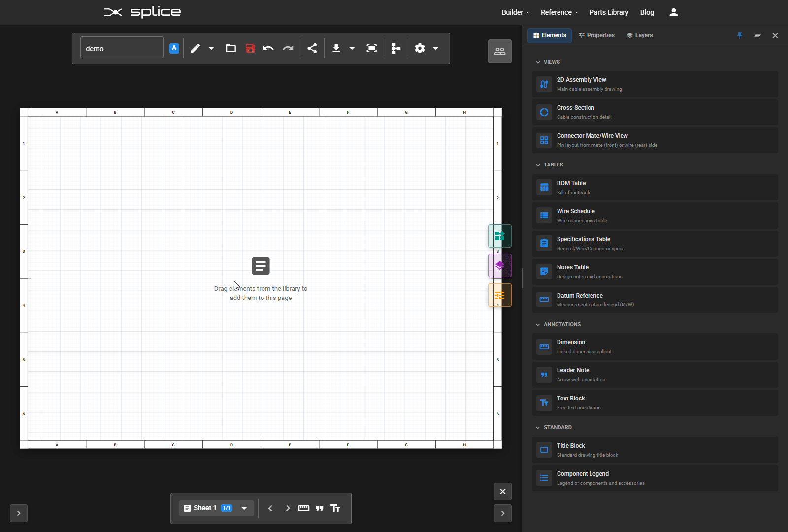This screenshot has height=532, width=788.
Task: Open the settings gear dropdown arrow
Action: [x=435, y=48]
